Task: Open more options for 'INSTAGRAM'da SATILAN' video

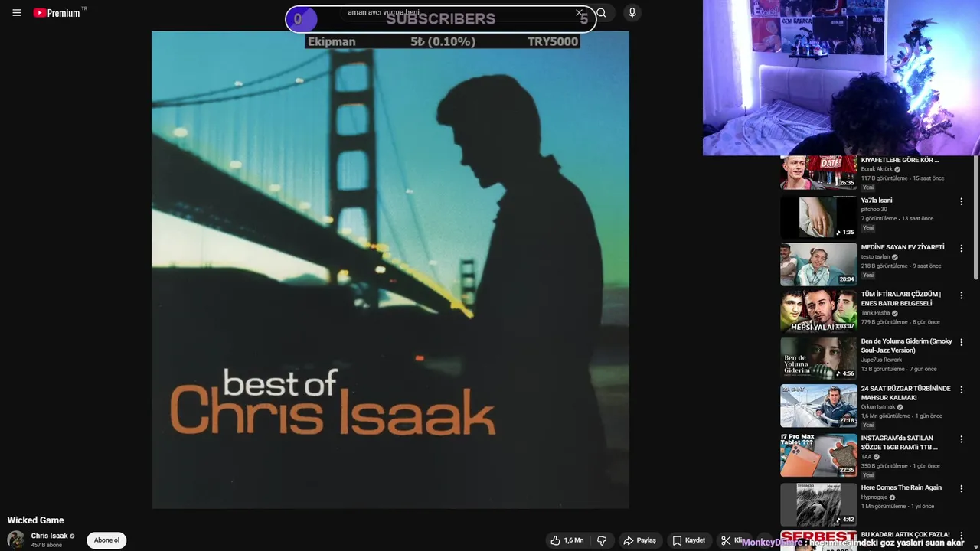Action: pos(962,439)
